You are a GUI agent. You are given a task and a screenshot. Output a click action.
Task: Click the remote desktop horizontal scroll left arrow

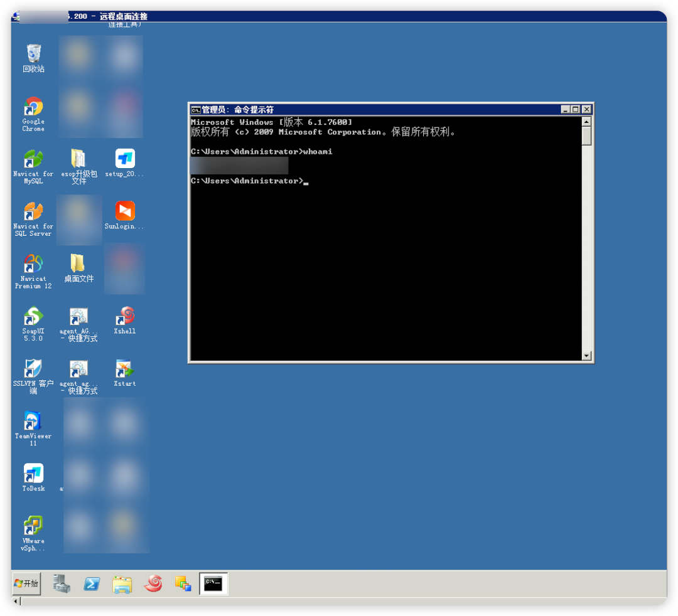pos(16,601)
